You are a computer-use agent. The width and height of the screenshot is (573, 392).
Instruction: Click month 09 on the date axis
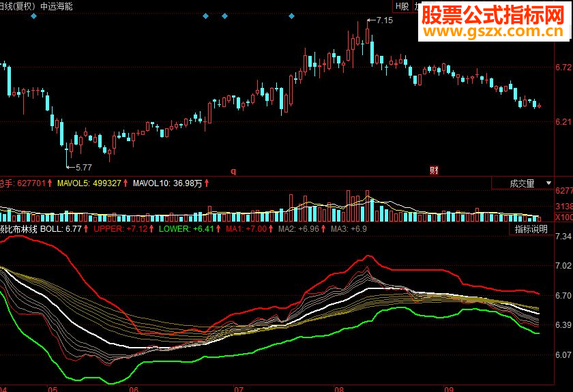coord(449,389)
